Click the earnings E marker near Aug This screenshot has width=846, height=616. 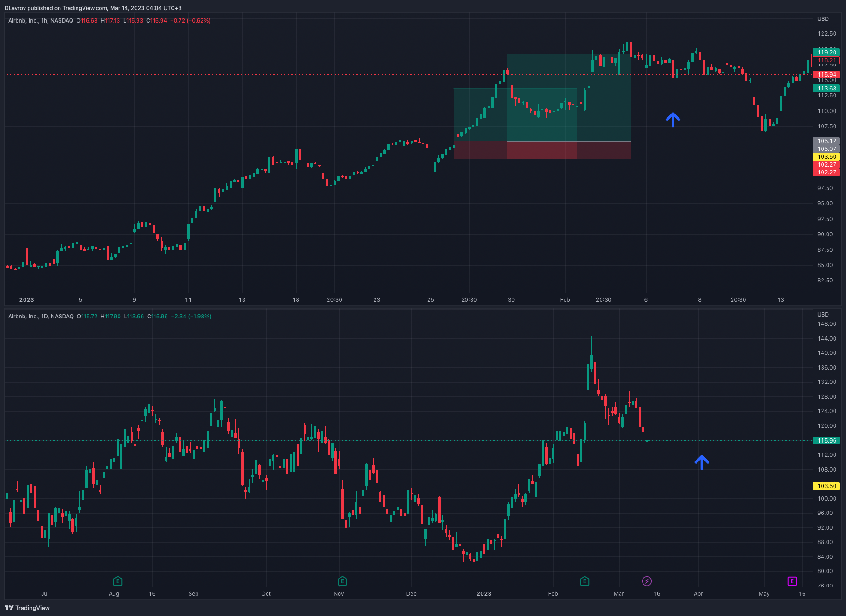(118, 581)
